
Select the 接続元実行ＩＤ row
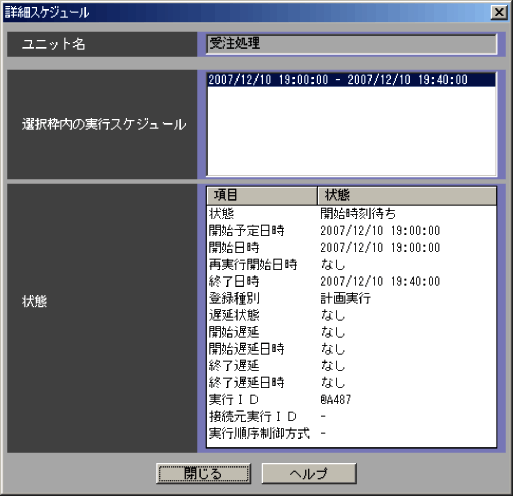click(x=351, y=417)
